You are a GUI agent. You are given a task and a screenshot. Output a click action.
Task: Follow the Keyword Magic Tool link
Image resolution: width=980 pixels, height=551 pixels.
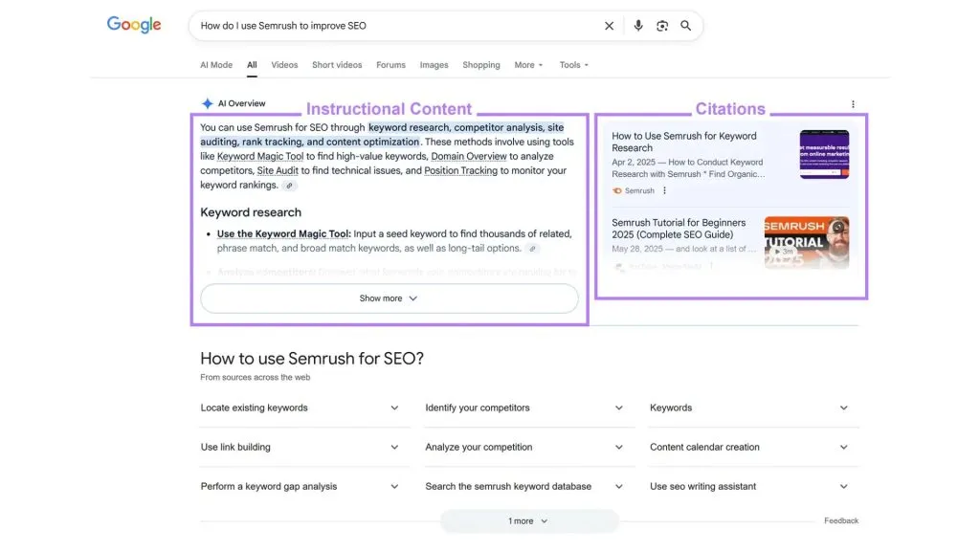click(x=260, y=156)
